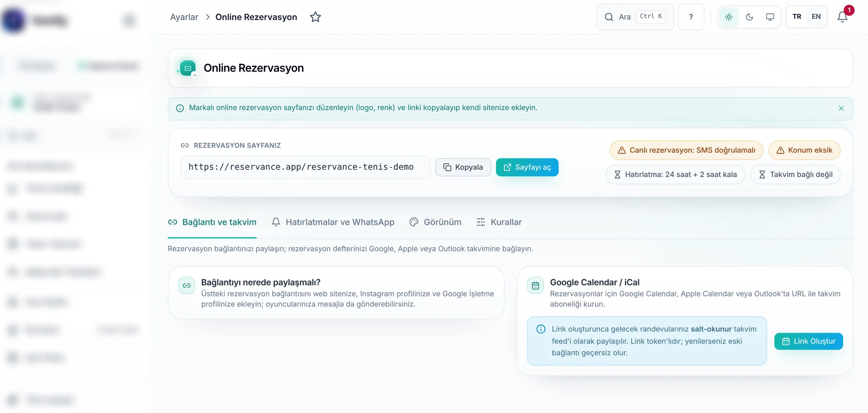Click the Takvim bağlı değil chip

pyautogui.click(x=795, y=175)
